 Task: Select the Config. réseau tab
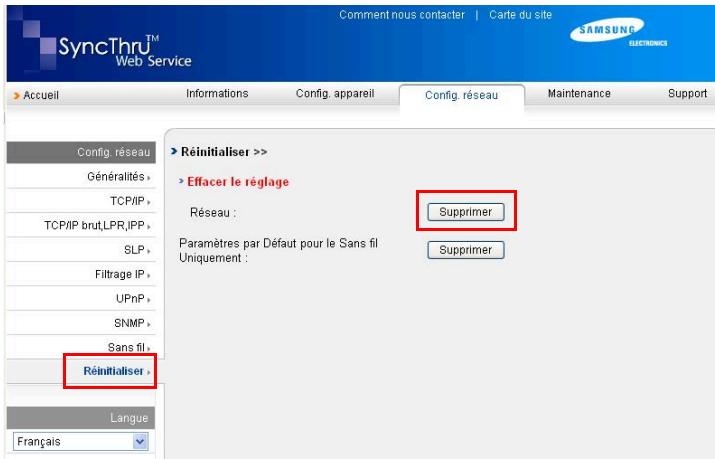(x=461, y=95)
